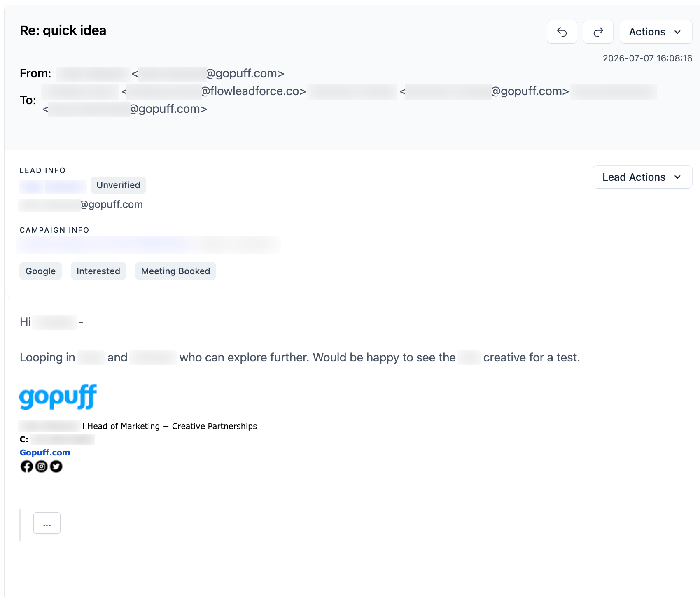The height and width of the screenshot is (597, 700).
Task: Click the Instagram icon in signature
Action: pyautogui.click(x=41, y=466)
